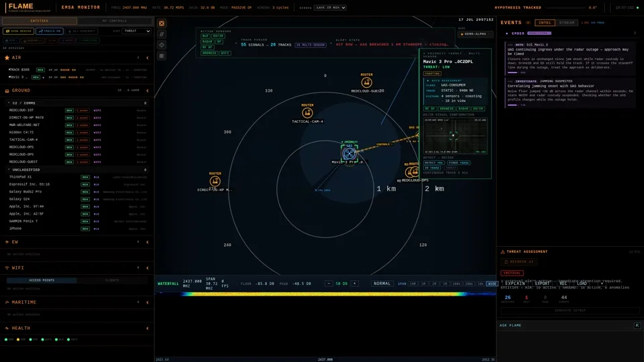Image resolution: width=644 pixels, height=362 pixels.
Task: Select the WIDE span option
Action: click(x=492, y=284)
